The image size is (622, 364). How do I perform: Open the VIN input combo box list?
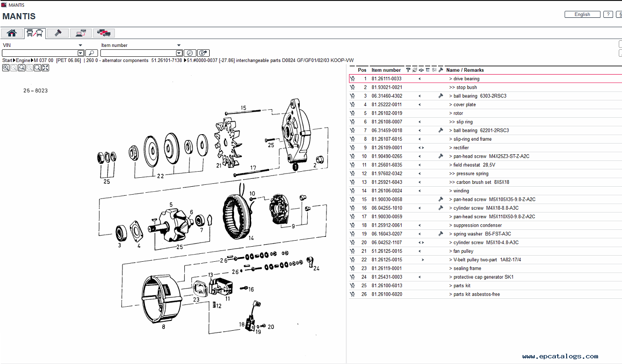point(81,53)
